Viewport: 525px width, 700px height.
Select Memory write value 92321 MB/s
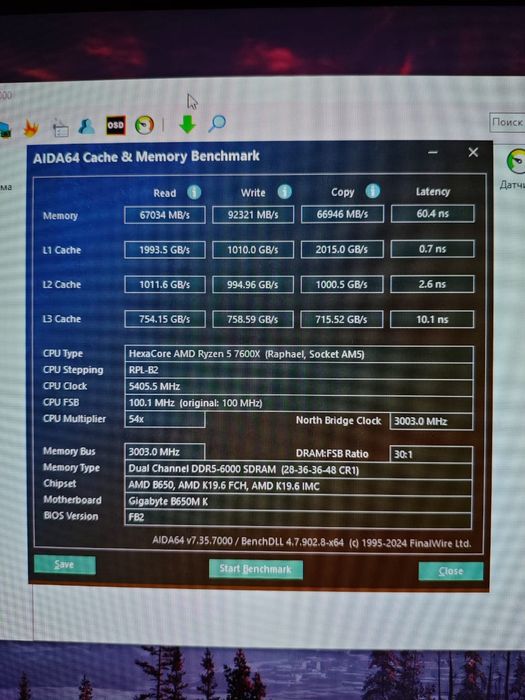click(253, 215)
